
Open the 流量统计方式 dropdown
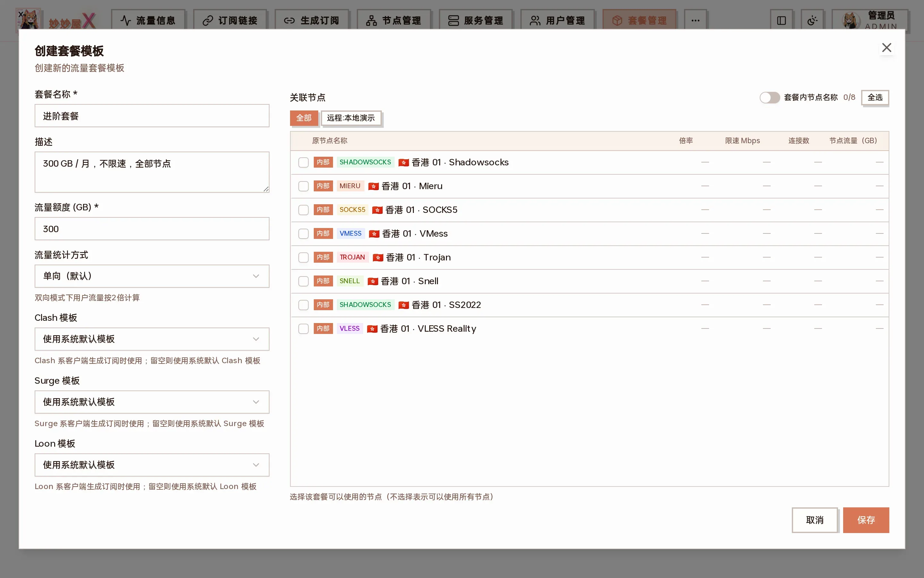(151, 276)
